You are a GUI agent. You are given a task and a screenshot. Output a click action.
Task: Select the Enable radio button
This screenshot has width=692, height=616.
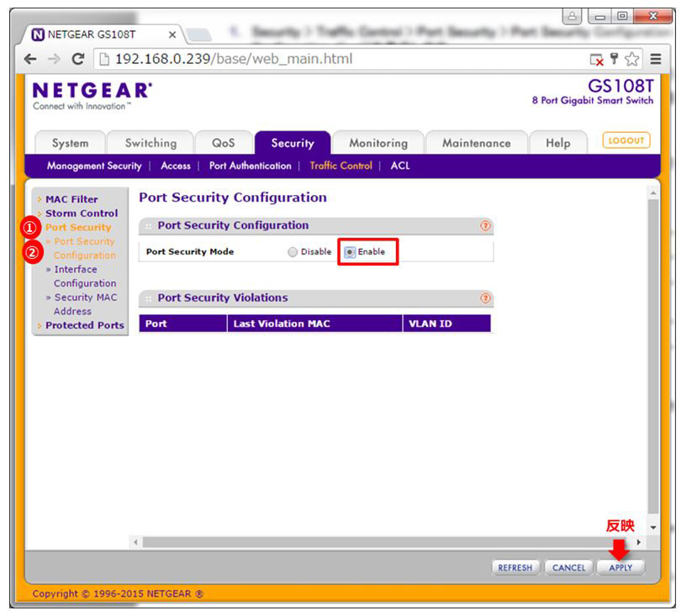tap(349, 252)
